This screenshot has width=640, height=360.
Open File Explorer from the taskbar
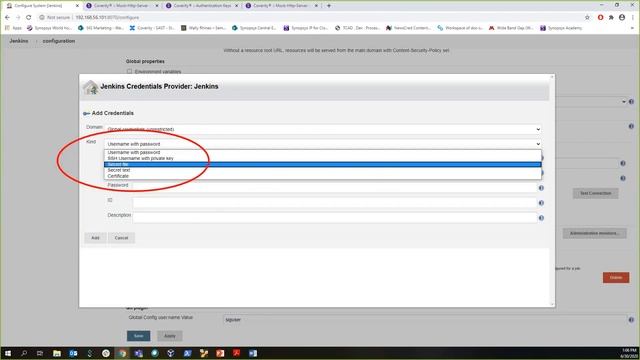pyautogui.click(x=57, y=353)
